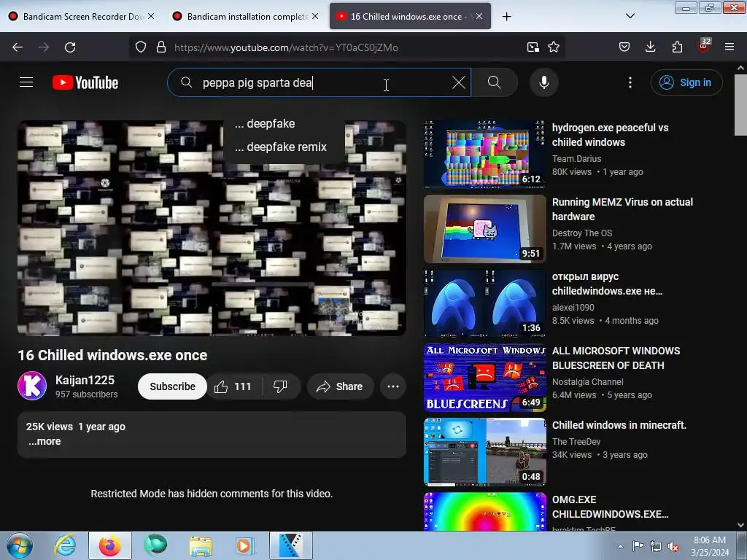747x560 pixels.
Task: Click the scrollbar down arrow
Action: [740, 525]
